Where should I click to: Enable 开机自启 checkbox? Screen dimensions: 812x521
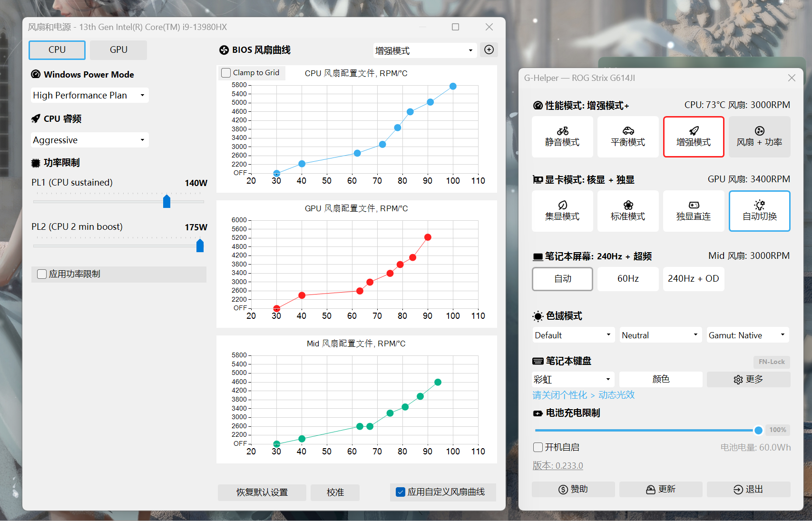pos(538,447)
